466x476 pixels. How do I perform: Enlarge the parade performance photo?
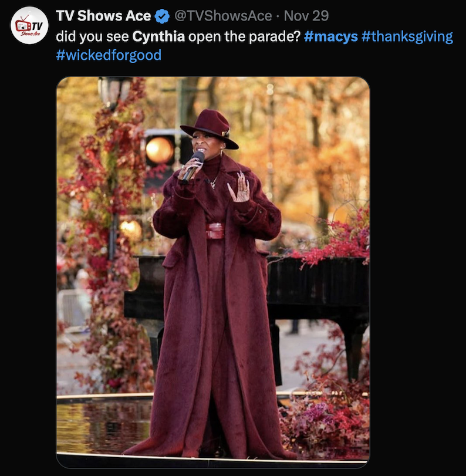click(213, 272)
